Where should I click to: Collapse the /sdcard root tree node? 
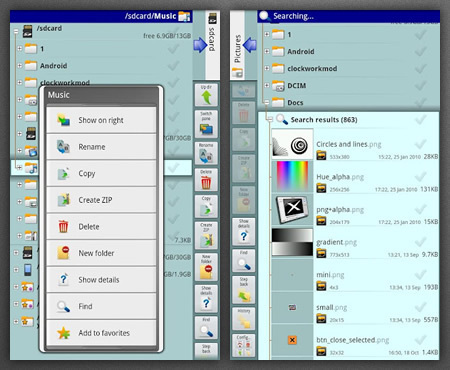coord(16,31)
